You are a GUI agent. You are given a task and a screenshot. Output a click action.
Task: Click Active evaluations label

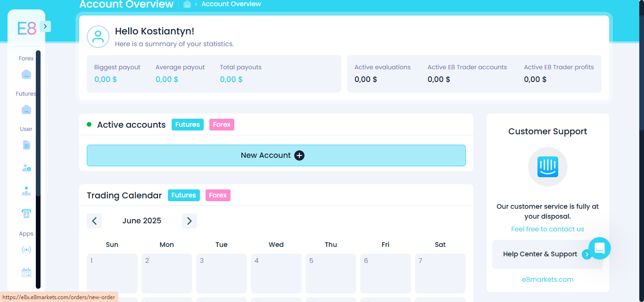click(x=382, y=67)
